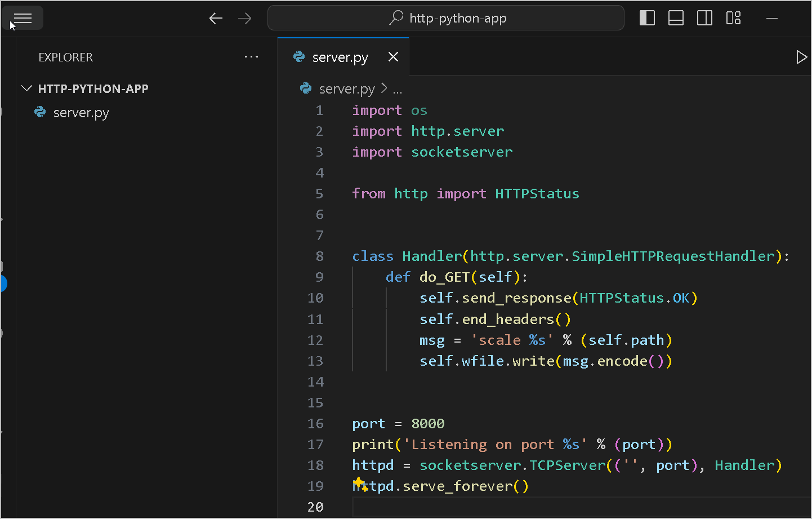812x519 pixels.
Task: Close the server.py tab
Action: coord(393,56)
